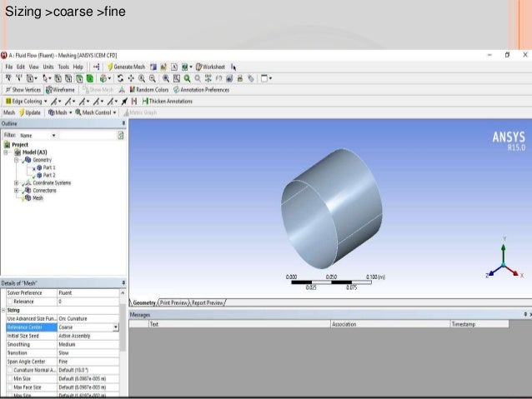Image resolution: width=532 pixels, height=399 pixels.
Task: Select Part 1 in the outline tree
Action: tap(46, 167)
